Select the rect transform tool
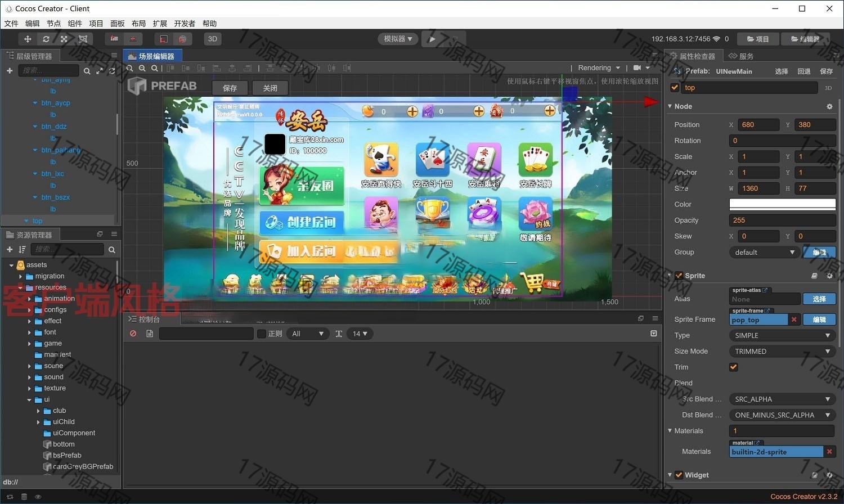 (x=83, y=39)
